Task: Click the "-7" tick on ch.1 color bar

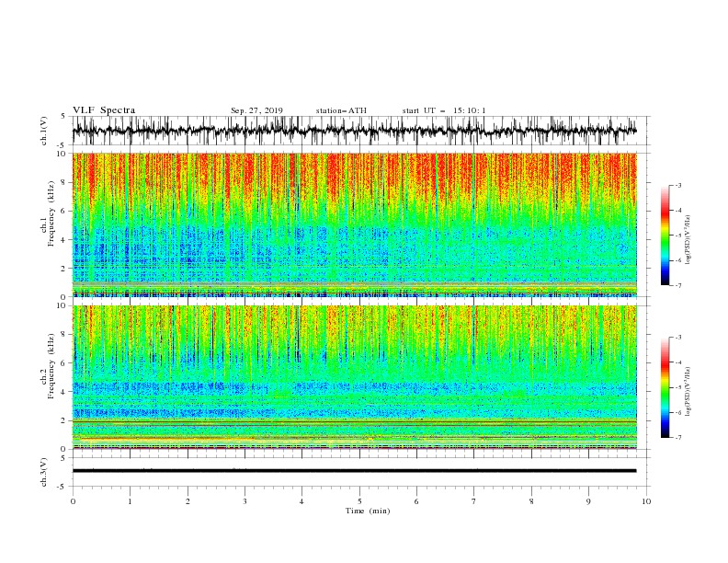Action: pos(677,285)
